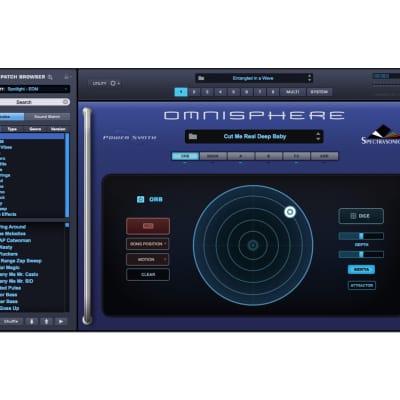
Task: Toggle the Attractor mode button
Action: (x=362, y=286)
